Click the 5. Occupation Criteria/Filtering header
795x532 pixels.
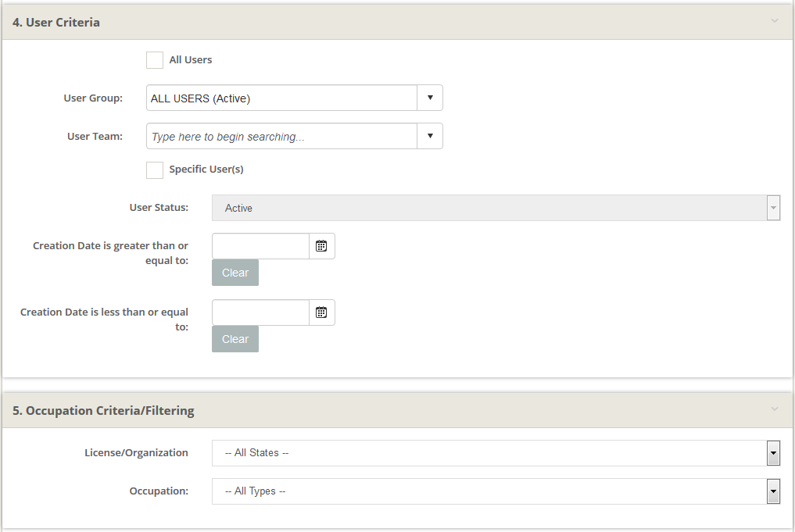103,410
